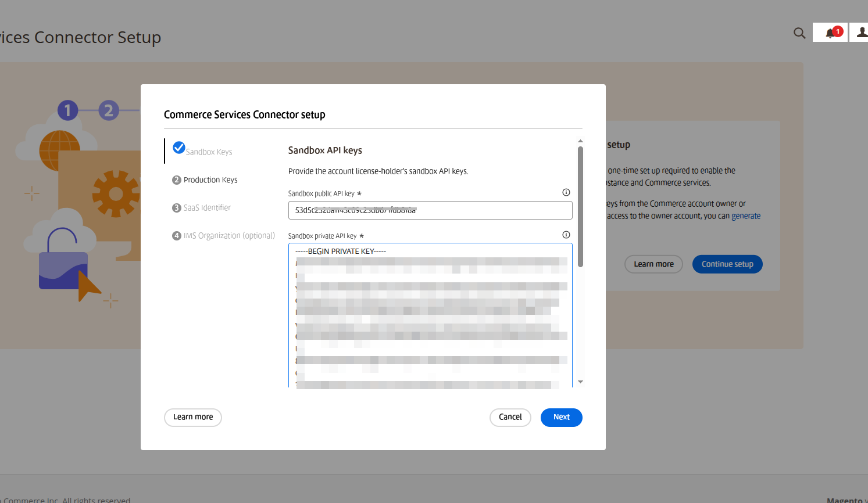
Task: Select IMS Organization (optional) step
Action: tap(229, 236)
